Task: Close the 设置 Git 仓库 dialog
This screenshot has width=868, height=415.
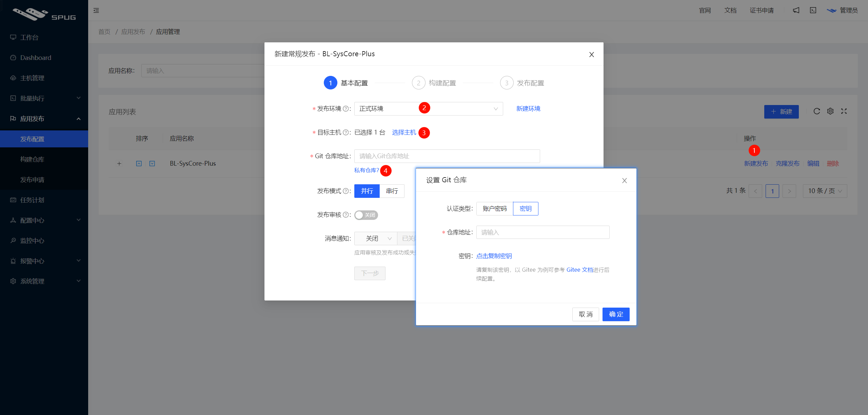Action: 624,181
